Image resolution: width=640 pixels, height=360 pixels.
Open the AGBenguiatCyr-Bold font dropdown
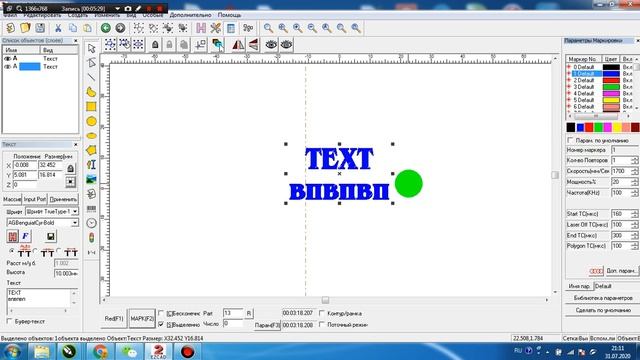75,223
